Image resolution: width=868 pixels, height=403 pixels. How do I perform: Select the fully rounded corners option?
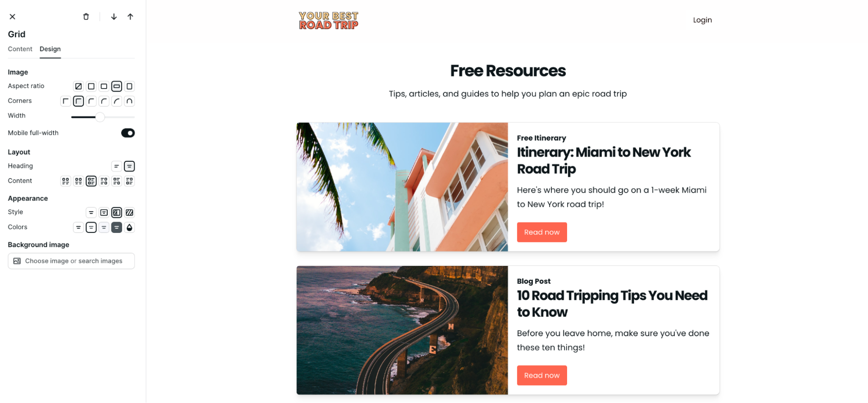point(129,101)
